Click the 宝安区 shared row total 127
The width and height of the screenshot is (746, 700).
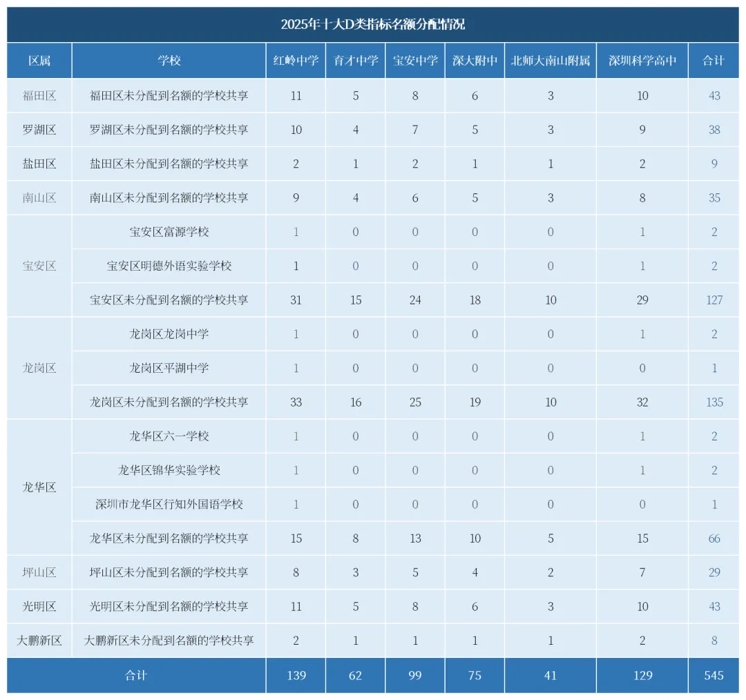(714, 300)
